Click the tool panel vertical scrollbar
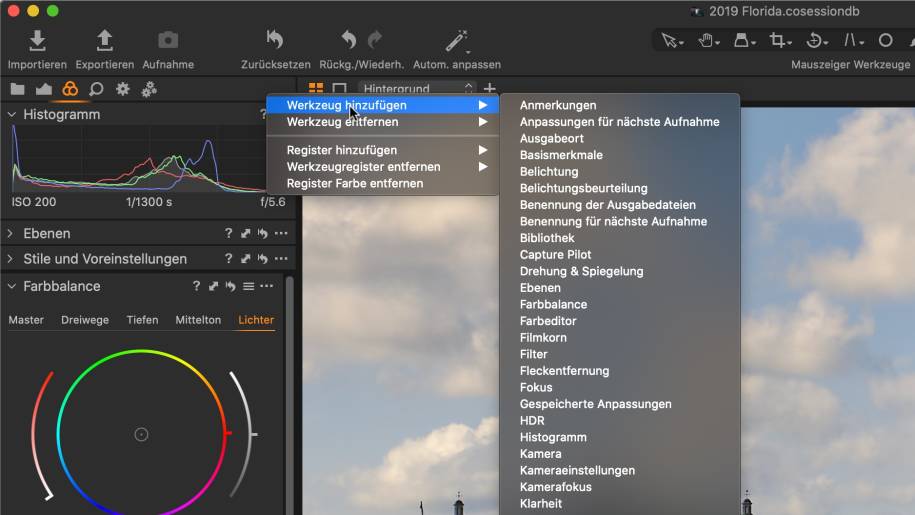 (x=289, y=395)
